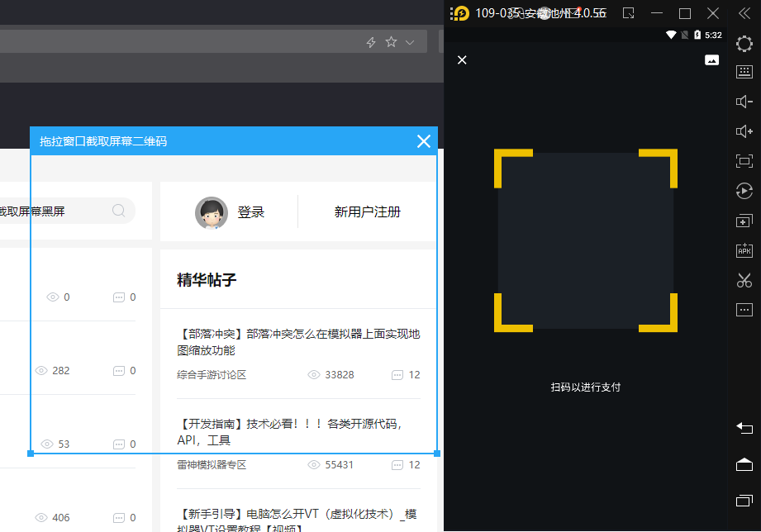The image size is (761, 532).
Task: Click the 登录 login link
Action: 250,212
